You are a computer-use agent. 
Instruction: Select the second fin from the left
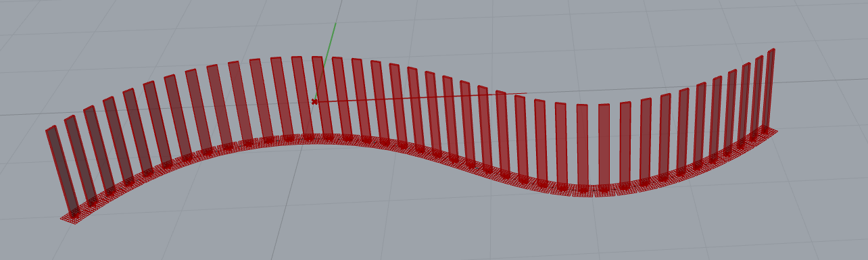81,159
